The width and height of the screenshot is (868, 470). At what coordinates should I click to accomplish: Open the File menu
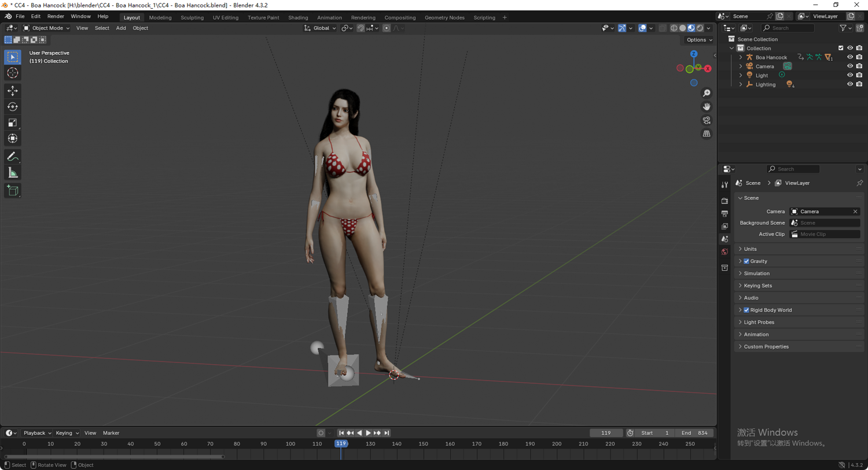coord(20,16)
